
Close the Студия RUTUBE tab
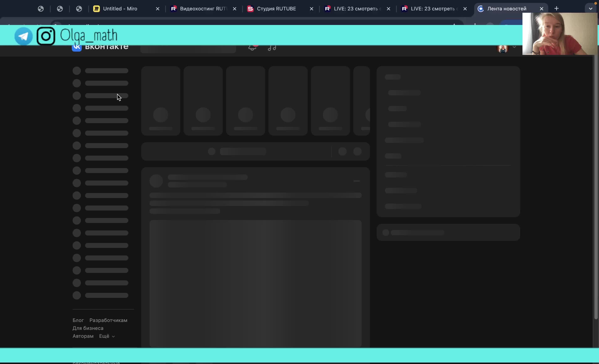(x=311, y=9)
